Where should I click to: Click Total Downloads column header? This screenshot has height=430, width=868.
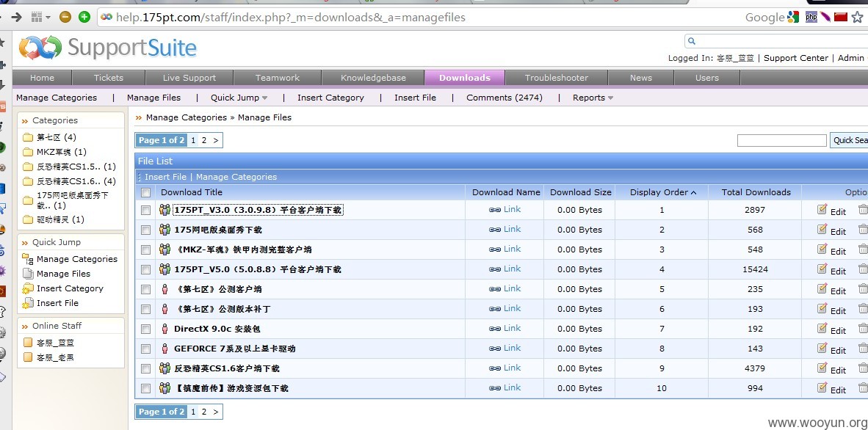(756, 192)
